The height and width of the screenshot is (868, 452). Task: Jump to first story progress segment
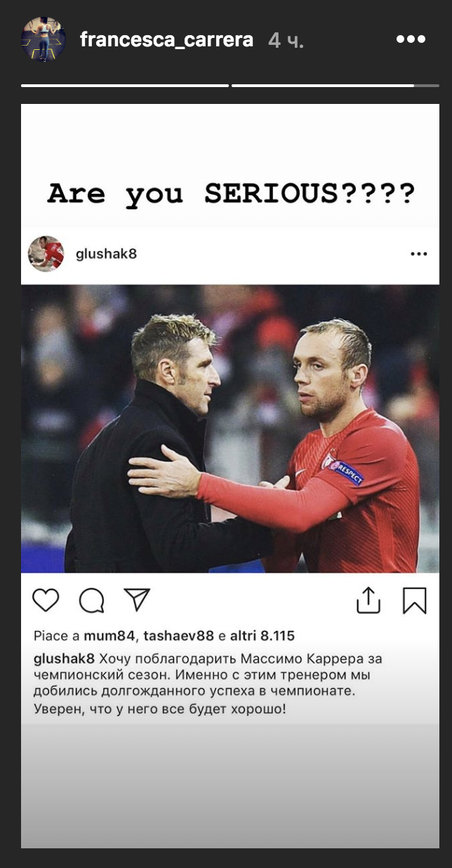[125, 86]
